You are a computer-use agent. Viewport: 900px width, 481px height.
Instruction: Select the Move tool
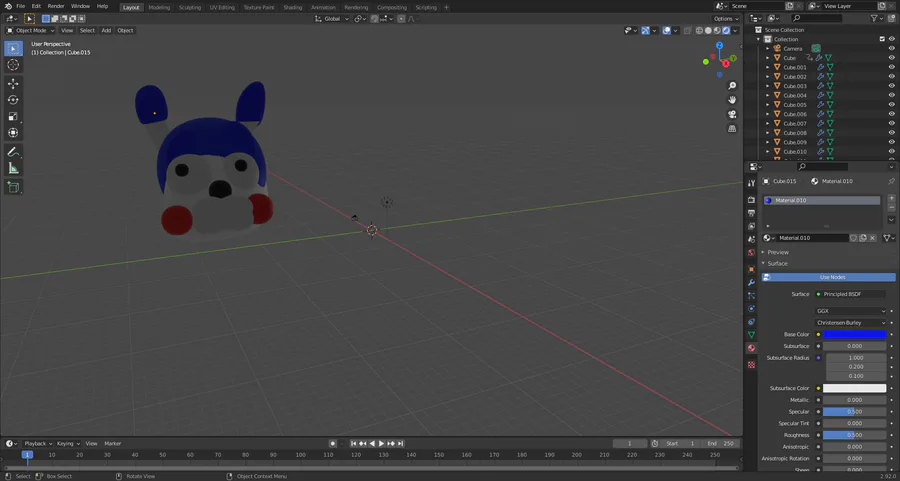pos(13,84)
